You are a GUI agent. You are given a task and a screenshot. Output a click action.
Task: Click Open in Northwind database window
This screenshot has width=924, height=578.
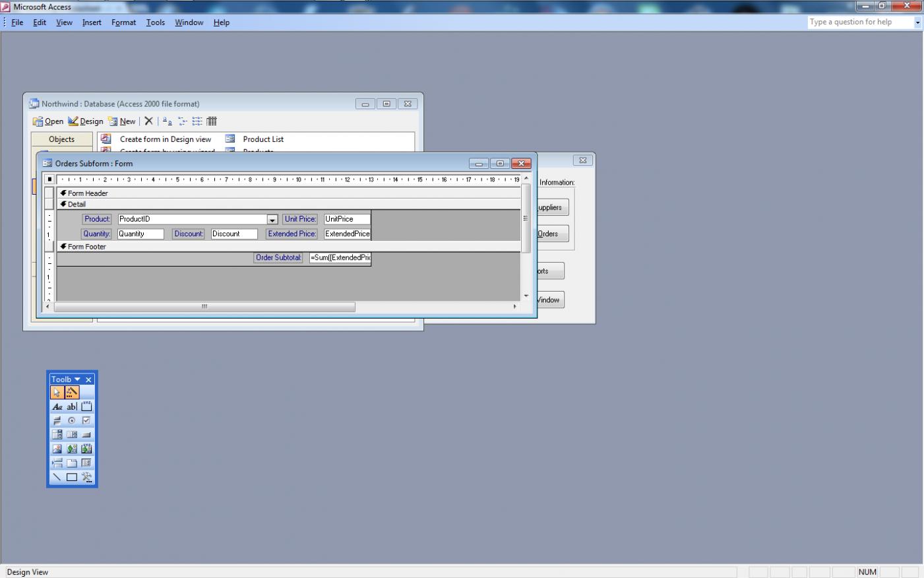pos(48,121)
